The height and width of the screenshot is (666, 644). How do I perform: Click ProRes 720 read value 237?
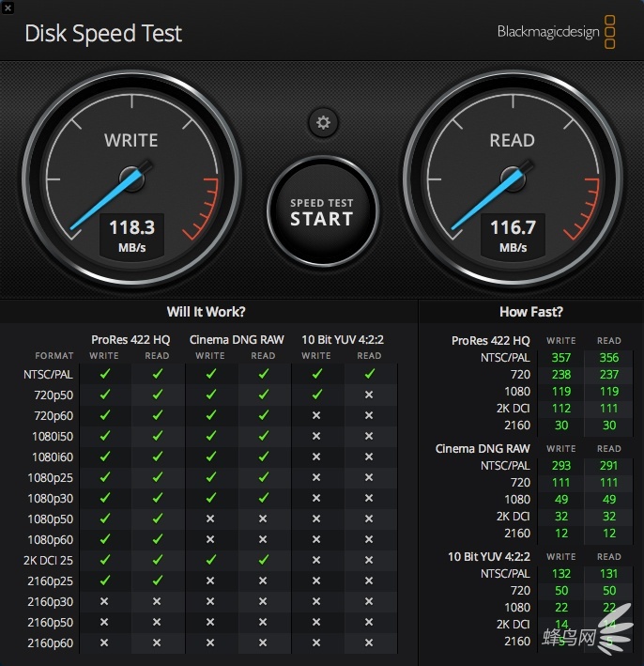608,375
